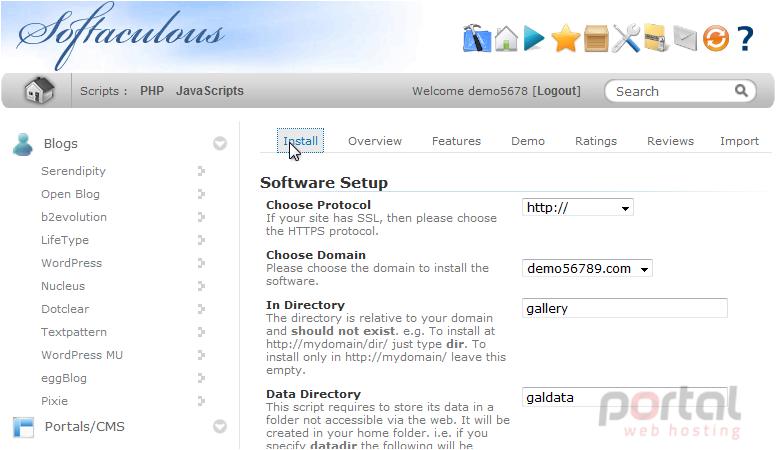
Task: Select the Install tab
Action: pyautogui.click(x=300, y=141)
